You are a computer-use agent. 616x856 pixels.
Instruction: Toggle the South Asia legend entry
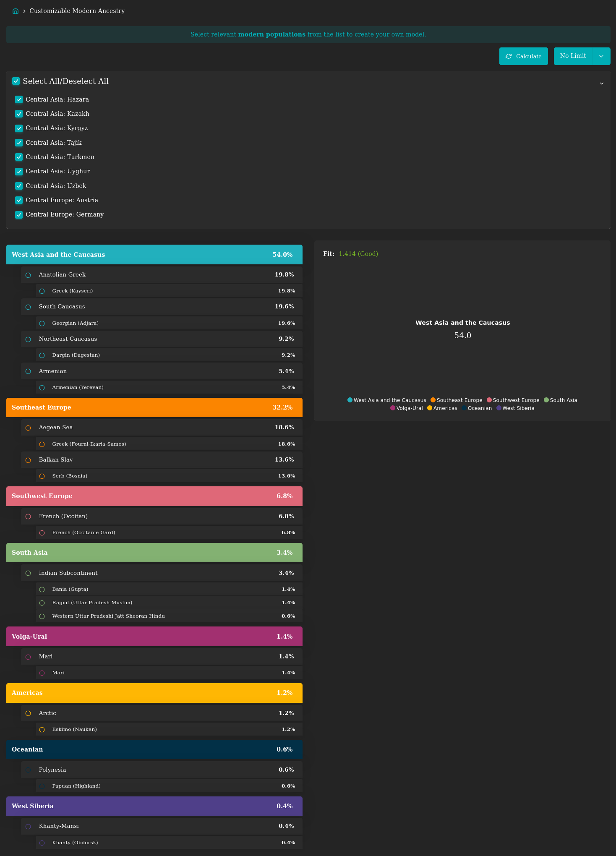(x=561, y=400)
